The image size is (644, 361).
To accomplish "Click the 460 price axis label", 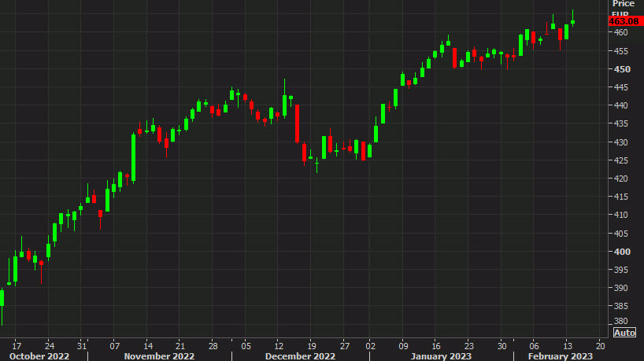I will click(621, 32).
